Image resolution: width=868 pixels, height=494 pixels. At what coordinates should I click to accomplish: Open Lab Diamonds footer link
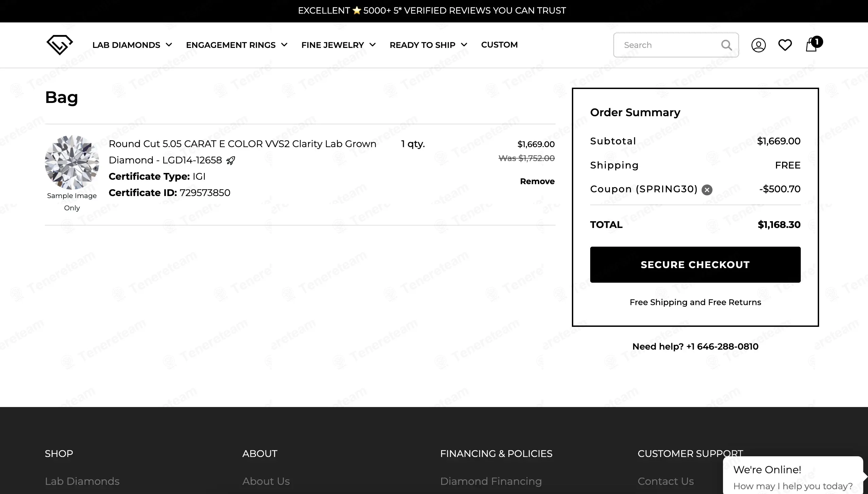click(82, 481)
